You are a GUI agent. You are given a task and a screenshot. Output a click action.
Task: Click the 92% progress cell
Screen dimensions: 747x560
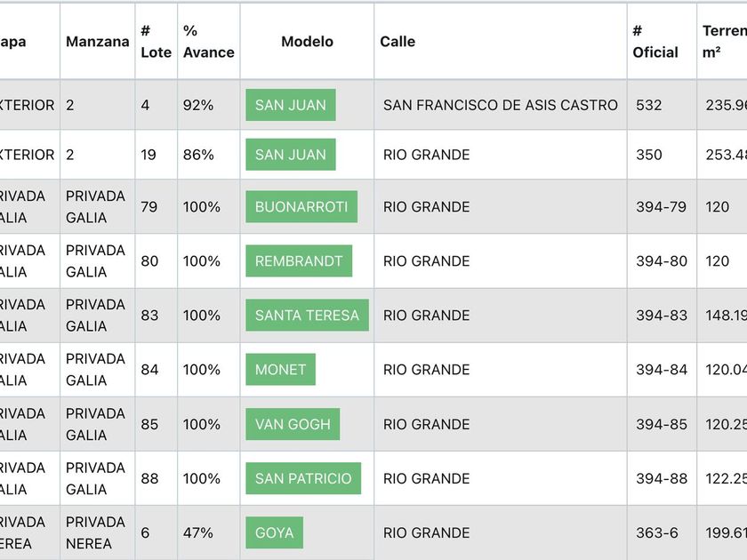pos(198,105)
